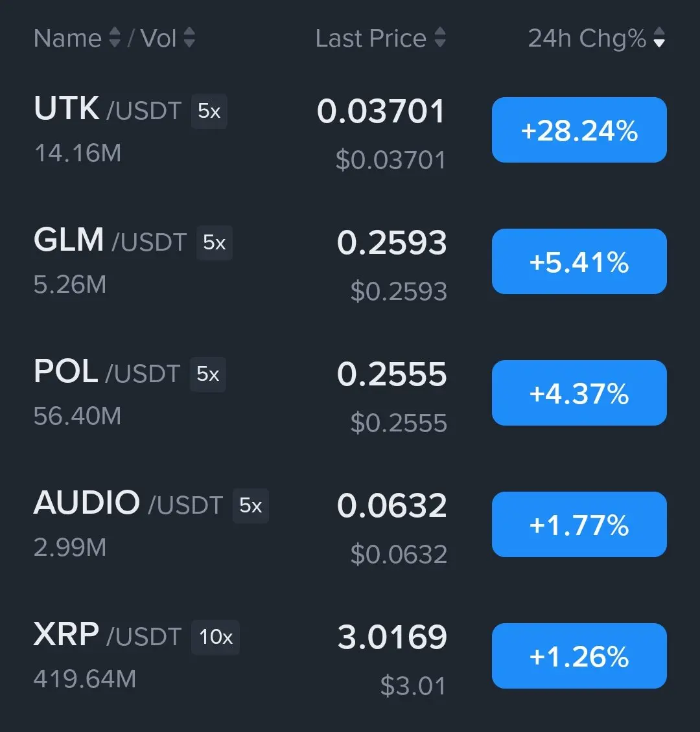Sort by 24h Chg% arrows icon
This screenshot has width=700, height=732.
pos(659,38)
